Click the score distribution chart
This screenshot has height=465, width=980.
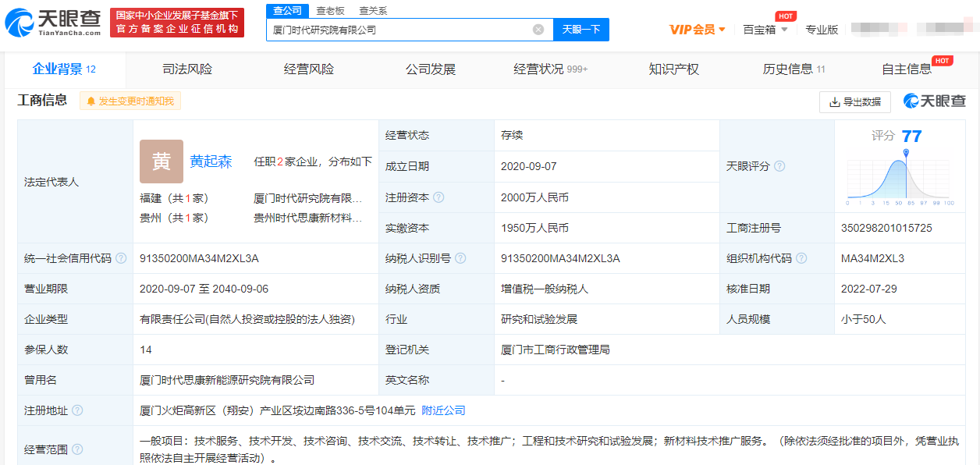[901, 178]
